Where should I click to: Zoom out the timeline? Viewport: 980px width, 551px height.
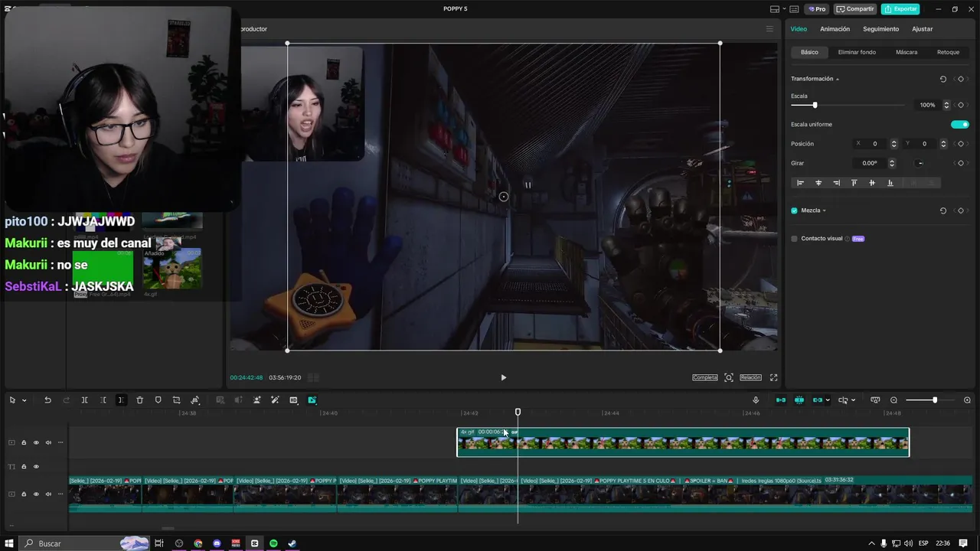(x=893, y=400)
